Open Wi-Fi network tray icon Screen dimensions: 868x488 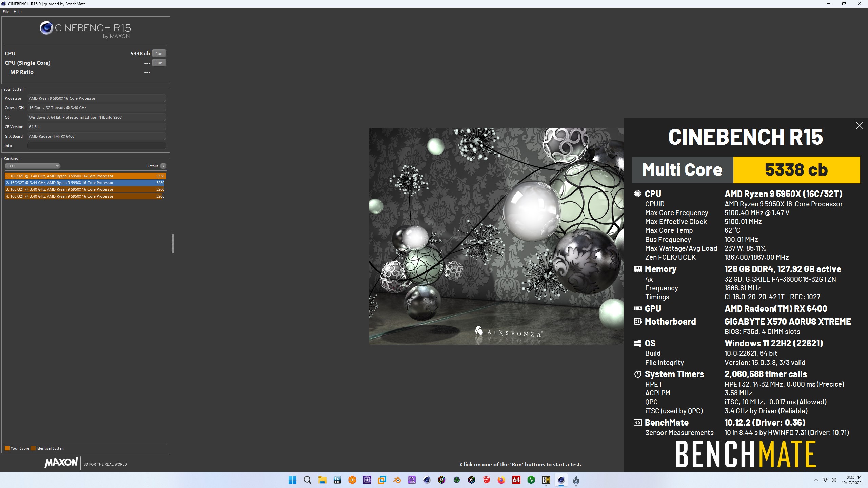coord(825,480)
